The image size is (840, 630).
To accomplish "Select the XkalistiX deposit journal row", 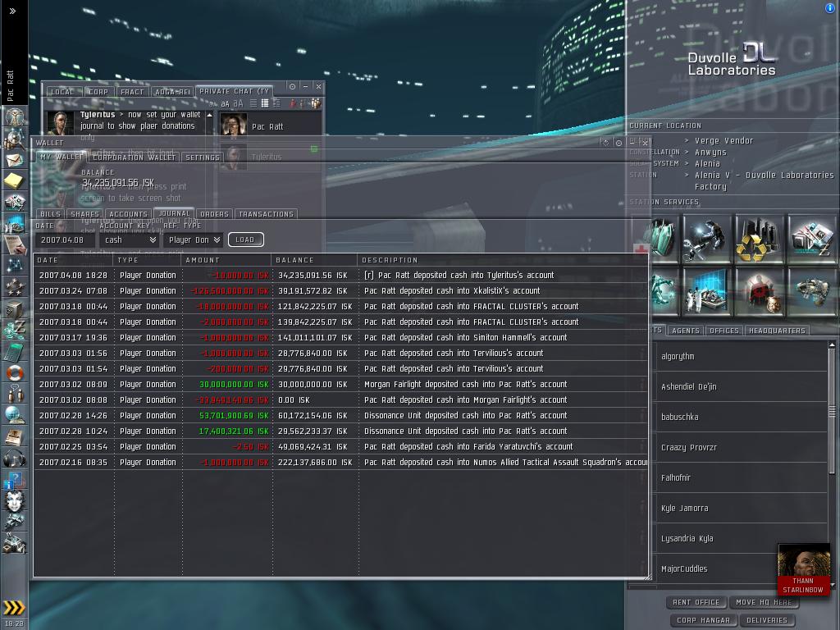I will [x=340, y=290].
